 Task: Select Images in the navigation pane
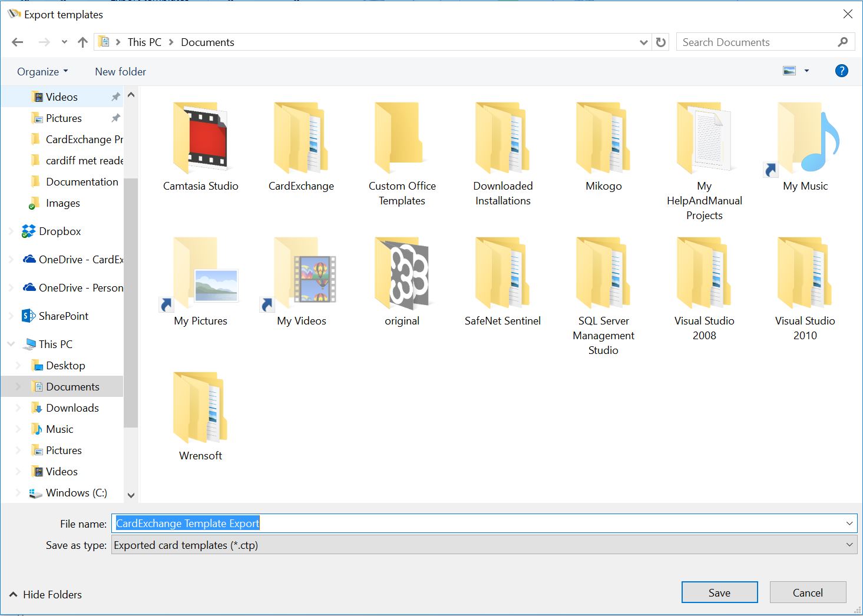pyautogui.click(x=62, y=203)
